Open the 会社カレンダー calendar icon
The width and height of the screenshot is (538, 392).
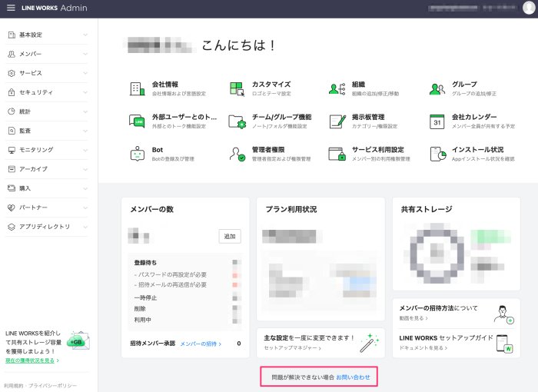click(437, 121)
